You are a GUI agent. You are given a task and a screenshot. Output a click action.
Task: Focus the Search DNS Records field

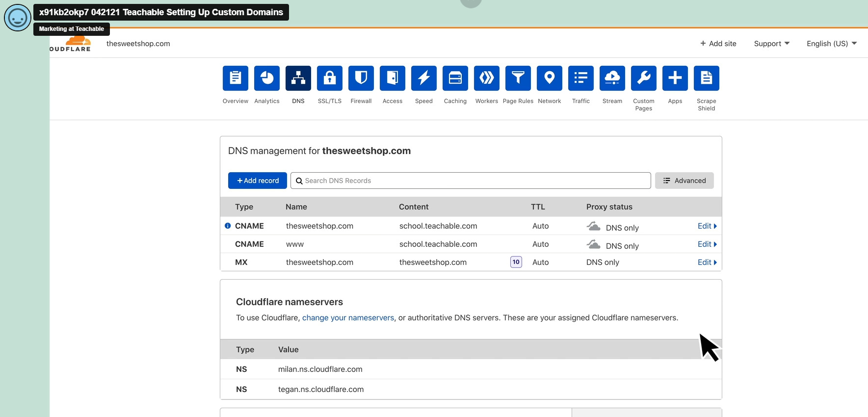471,181
